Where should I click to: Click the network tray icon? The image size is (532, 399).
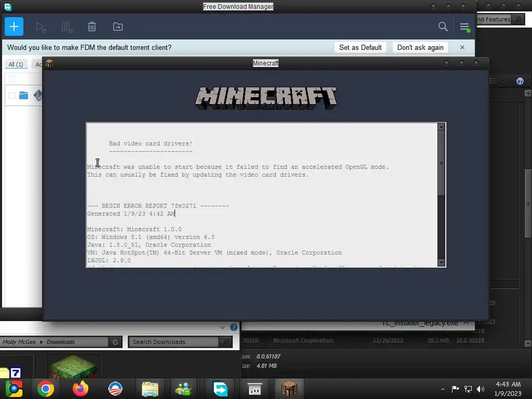[x=468, y=389]
